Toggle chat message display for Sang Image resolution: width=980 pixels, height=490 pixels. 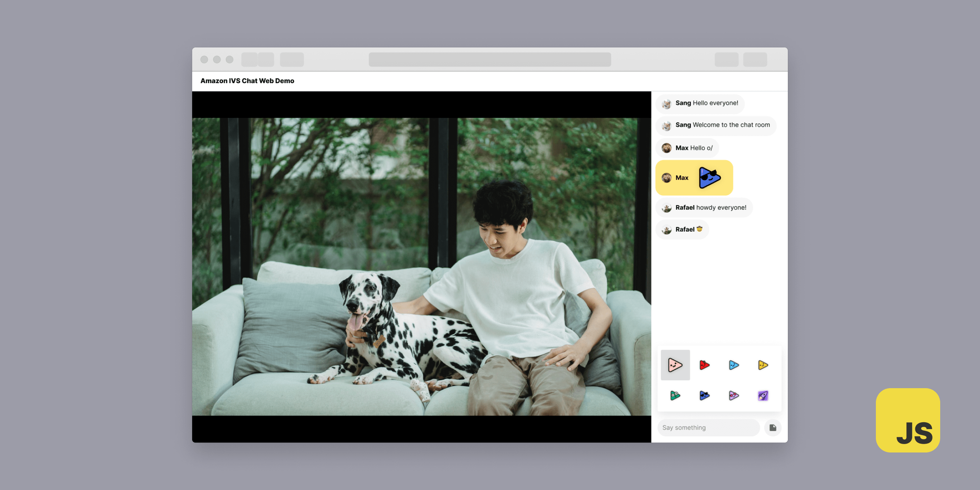[x=666, y=103]
